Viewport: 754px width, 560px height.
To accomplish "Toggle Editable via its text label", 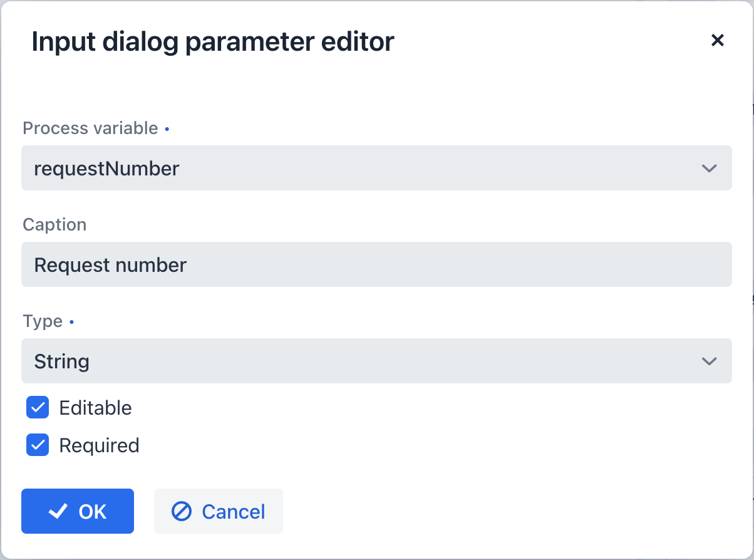I will pos(95,408).
